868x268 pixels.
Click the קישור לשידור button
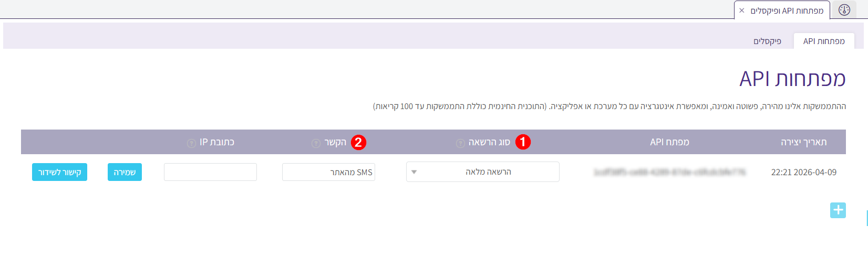[59, 172]
